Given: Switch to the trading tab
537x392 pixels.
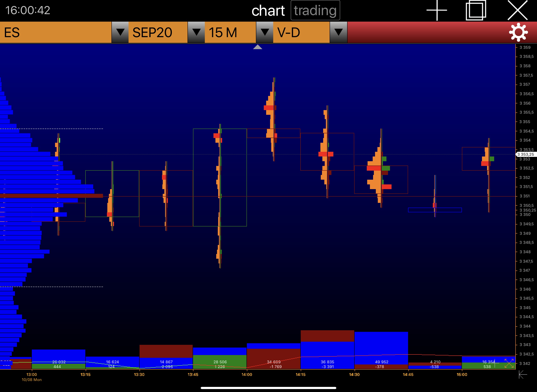Looking at the screenshot, I should click(x=315, y=10).
